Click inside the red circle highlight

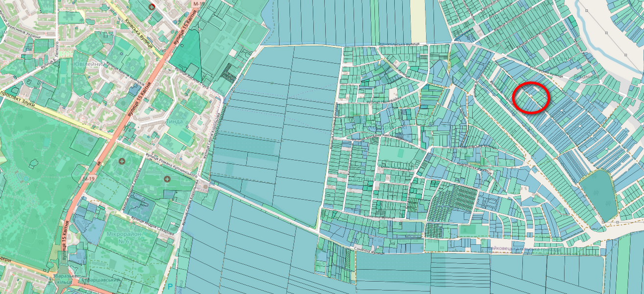pyautogui.click(x=531, y=98)
